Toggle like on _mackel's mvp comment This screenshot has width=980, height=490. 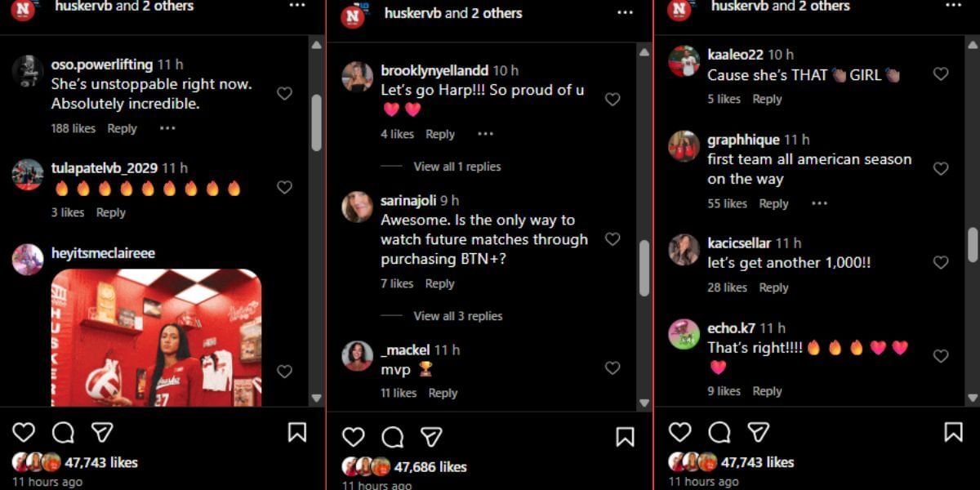click(612, 368)
